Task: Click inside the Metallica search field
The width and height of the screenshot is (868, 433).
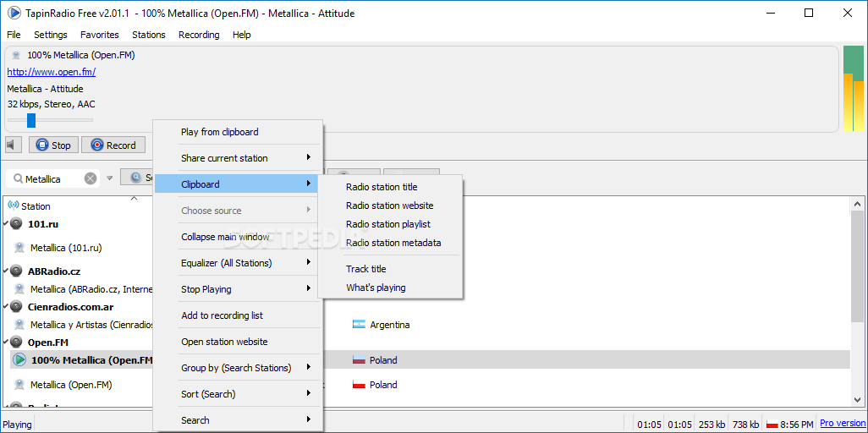Action: click(x=52, y=178)
